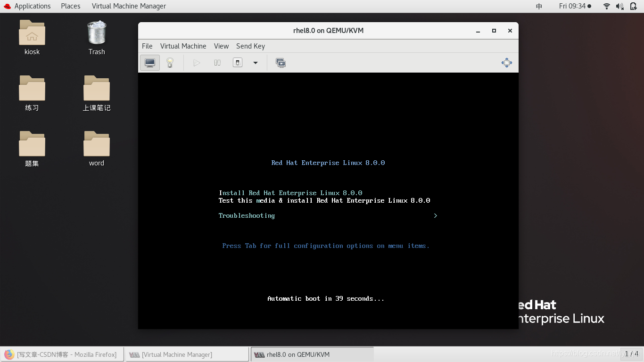Pause the virtual machine

[217, 63]
